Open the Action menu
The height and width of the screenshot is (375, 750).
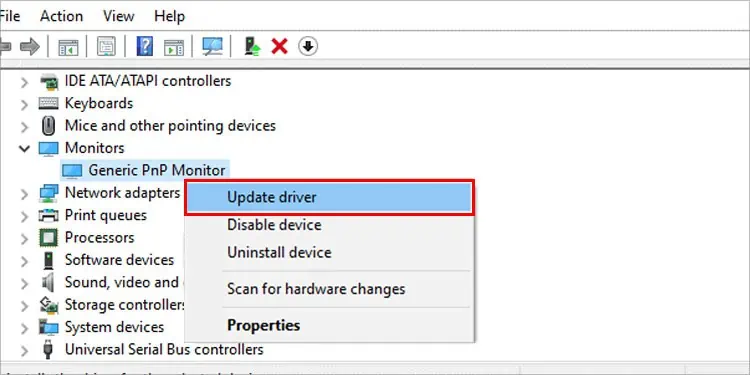pos(61,16)
